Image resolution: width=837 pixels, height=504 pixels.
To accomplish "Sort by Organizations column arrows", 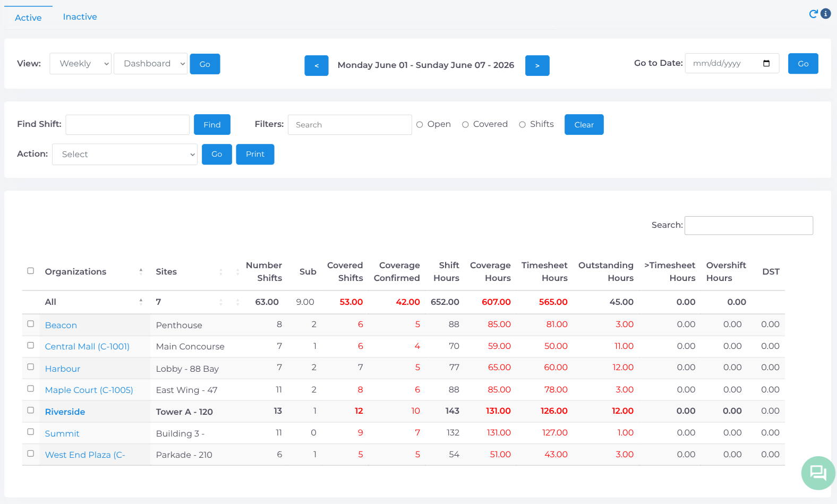I will [x=141, y=271].
